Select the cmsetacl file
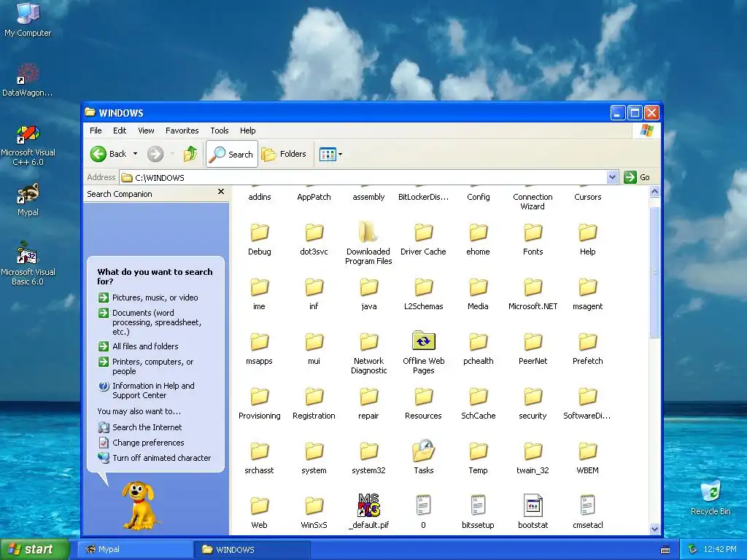This screenshot has width=747, height=560. point(588,512)
